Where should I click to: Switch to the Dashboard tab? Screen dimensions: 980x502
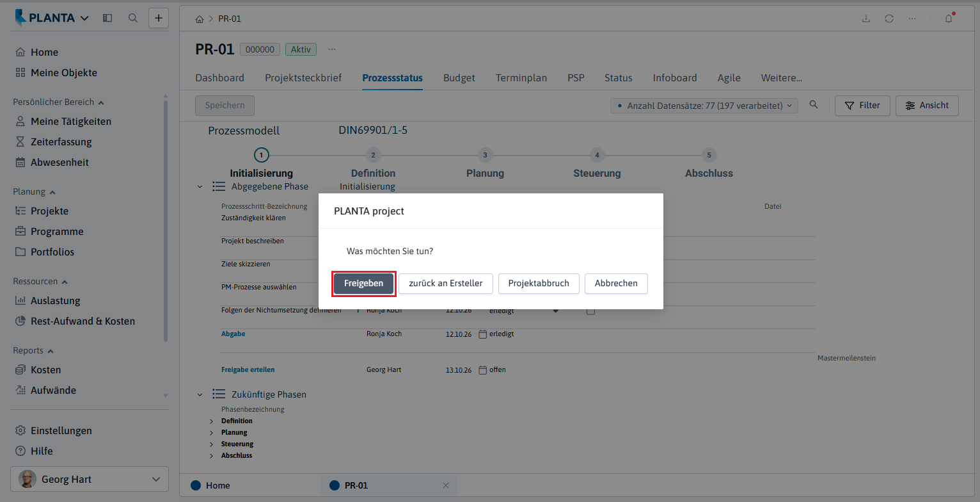pyautogui.click(x=219, y=78)
